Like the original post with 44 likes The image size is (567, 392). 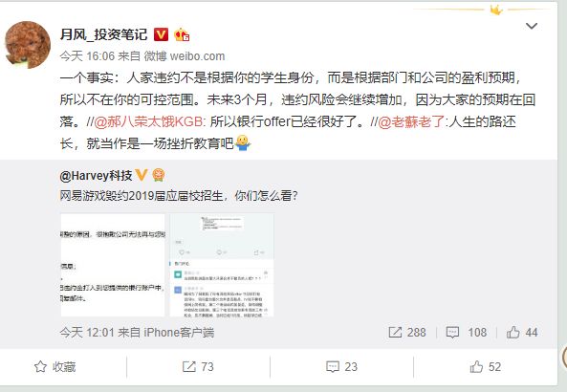click(522, 332)
